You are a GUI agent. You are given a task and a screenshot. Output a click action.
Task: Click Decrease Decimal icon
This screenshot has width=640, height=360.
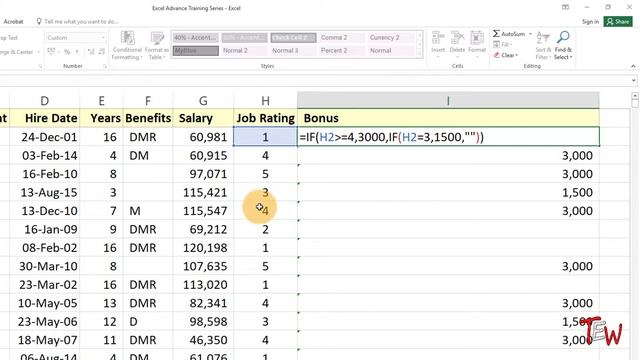(x=102, y=52)
